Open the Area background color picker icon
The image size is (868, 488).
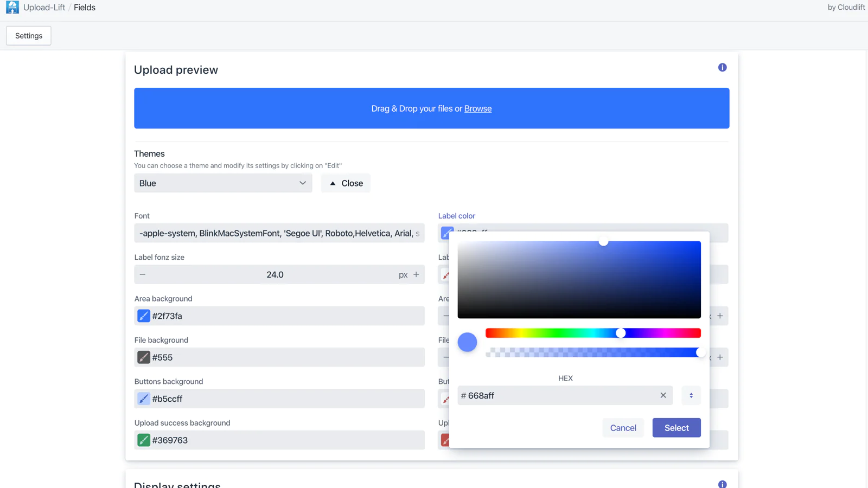[143, 316]
